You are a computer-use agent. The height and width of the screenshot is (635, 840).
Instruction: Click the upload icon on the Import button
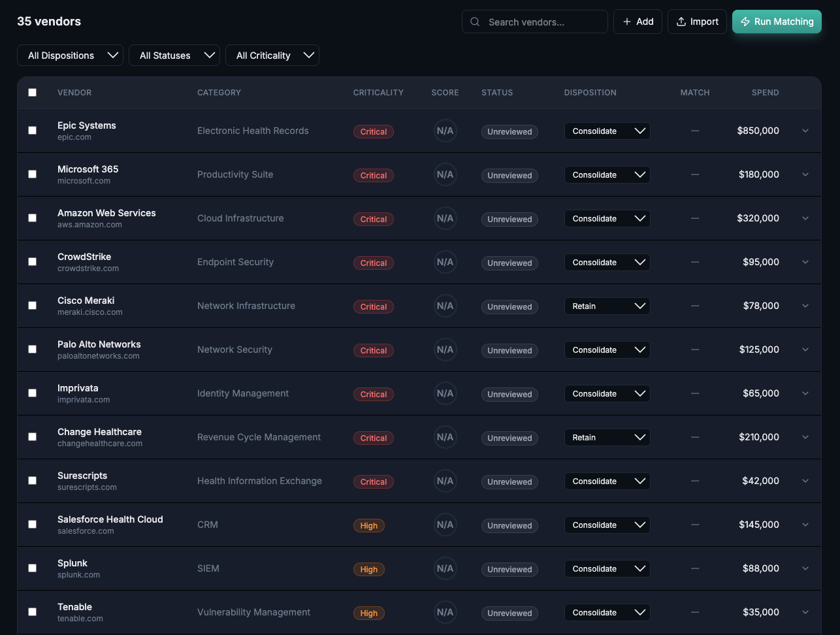682,22
